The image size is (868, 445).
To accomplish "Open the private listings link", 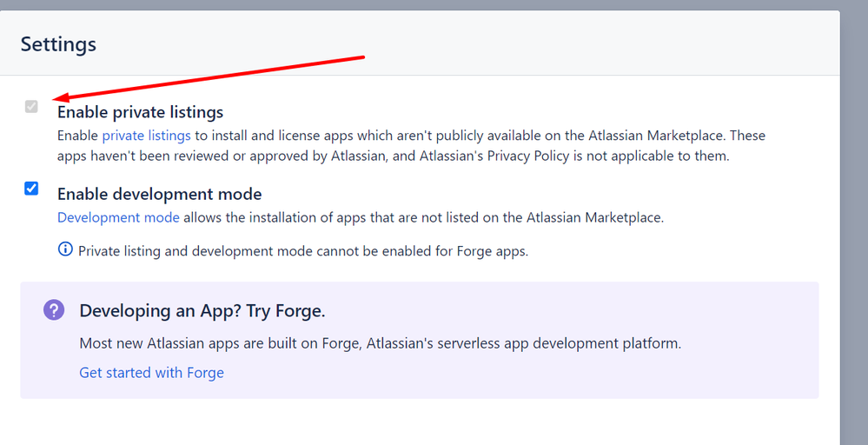I will 146,136.
